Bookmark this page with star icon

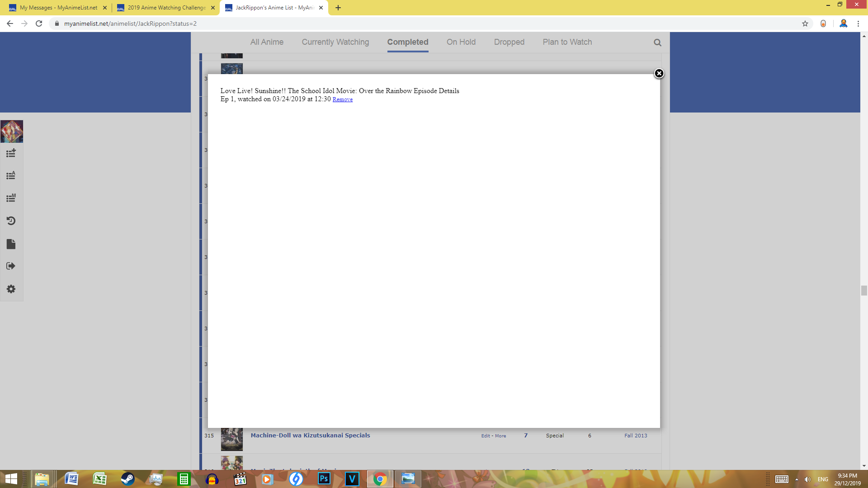[x=805, y=23]
